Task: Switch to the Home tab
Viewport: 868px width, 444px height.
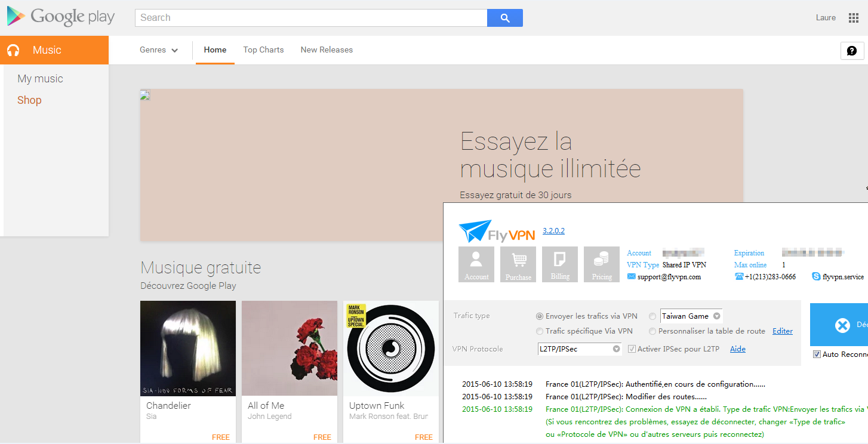Action: tap(215, 50)
